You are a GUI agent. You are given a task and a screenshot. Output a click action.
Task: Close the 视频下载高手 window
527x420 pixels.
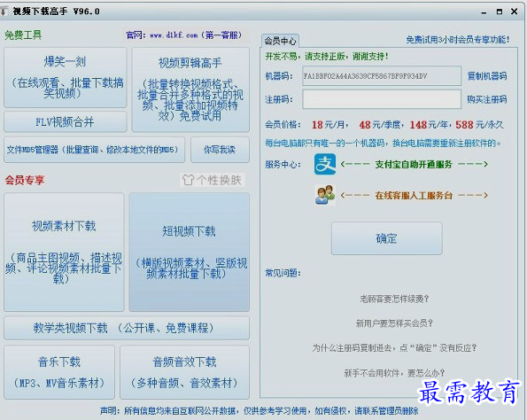[515, 12]
